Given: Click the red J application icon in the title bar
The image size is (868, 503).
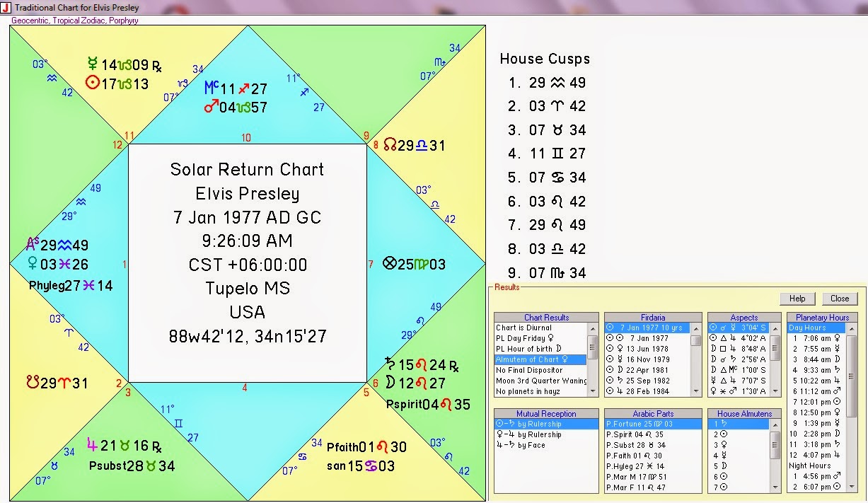Looking at the screenshot, I should (6, 7).
